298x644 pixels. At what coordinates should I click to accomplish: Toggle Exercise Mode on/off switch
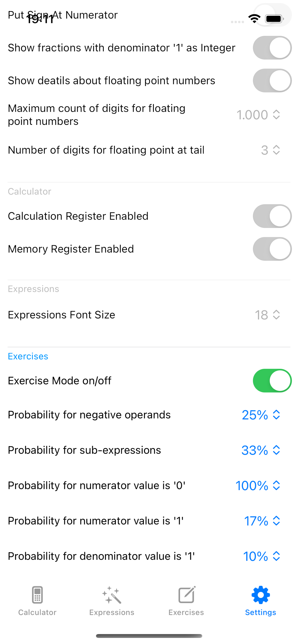(272, 380)
